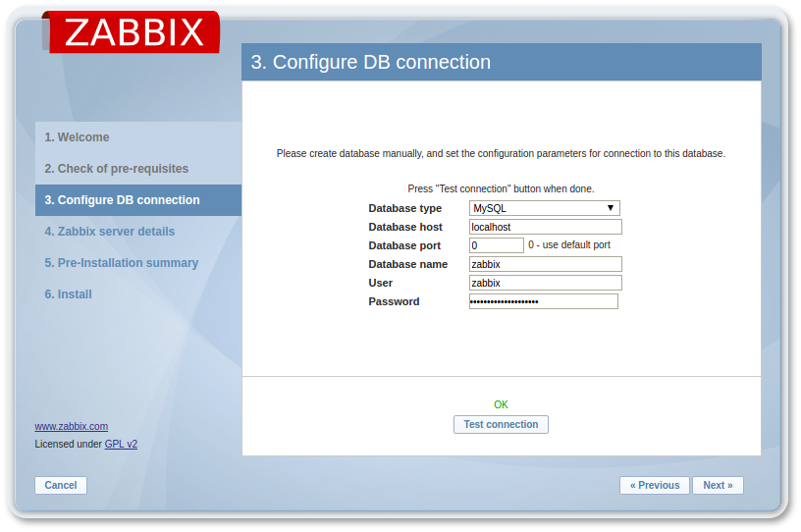Go to the Welcome step
Screen dimensions: 801x532
(x=77, y=137)
